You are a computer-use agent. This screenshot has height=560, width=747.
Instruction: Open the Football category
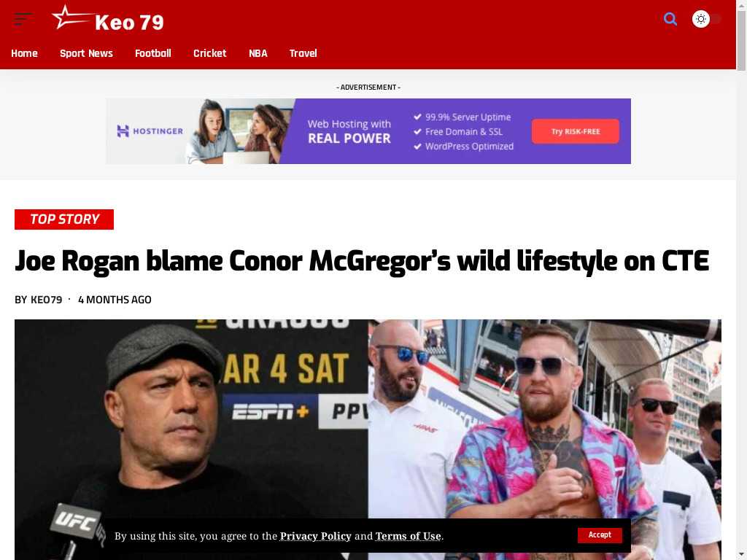pyautogui.click(x=153, y=53)
